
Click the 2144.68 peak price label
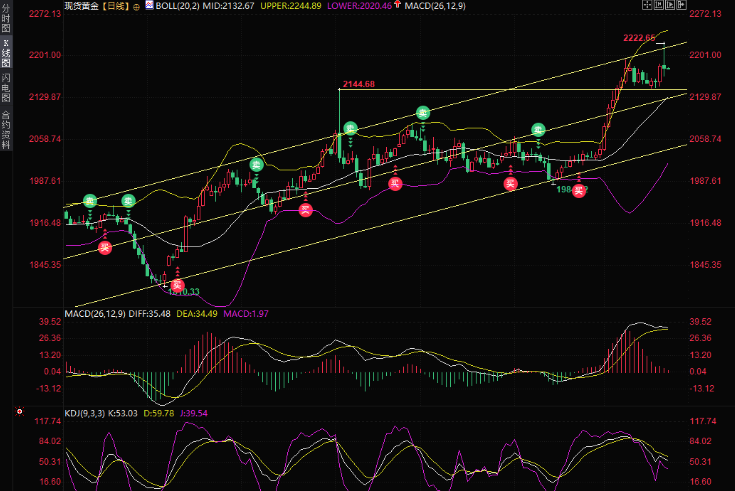point(359,84)
